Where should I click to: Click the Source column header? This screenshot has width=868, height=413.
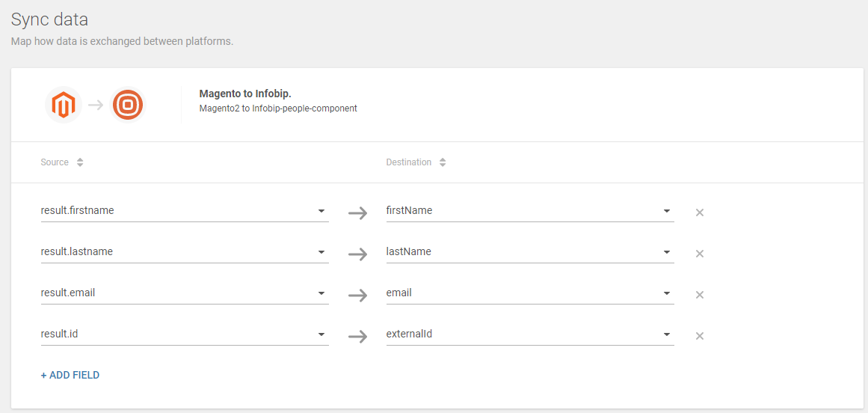[55, 162]
